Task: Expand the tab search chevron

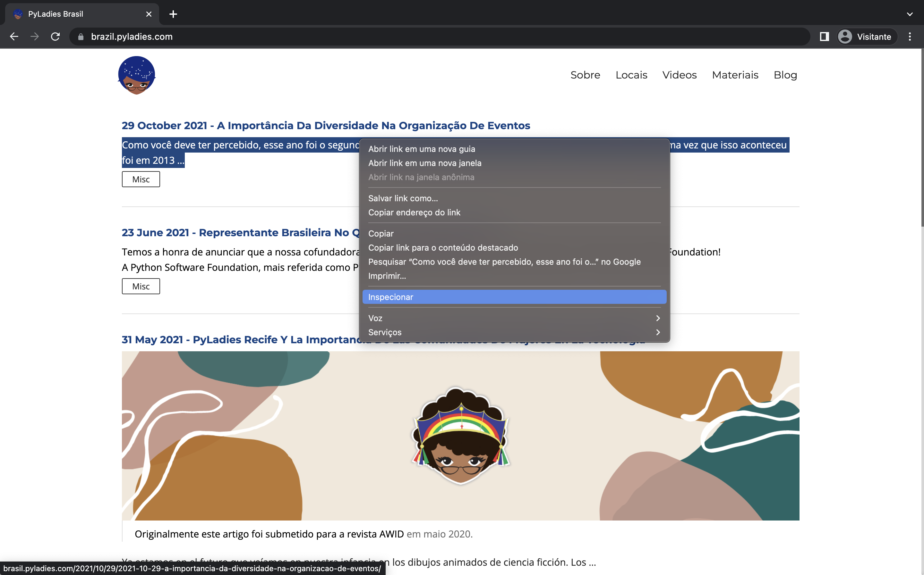Action: pyautogui.click(x=910, y=14)
